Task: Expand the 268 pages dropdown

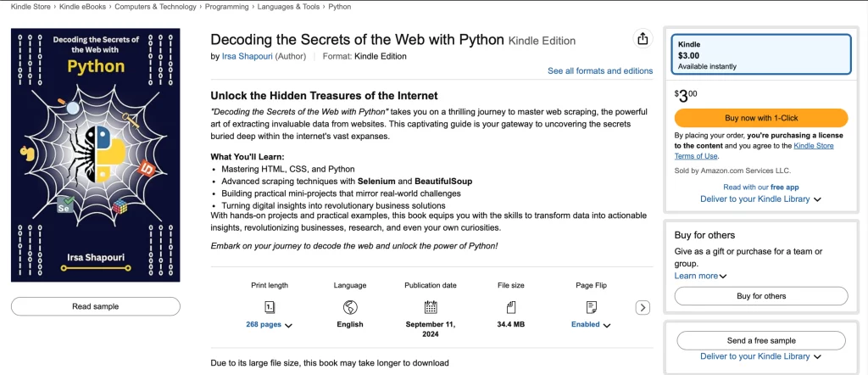Action: pyautogui.click(x=269, y=325)
